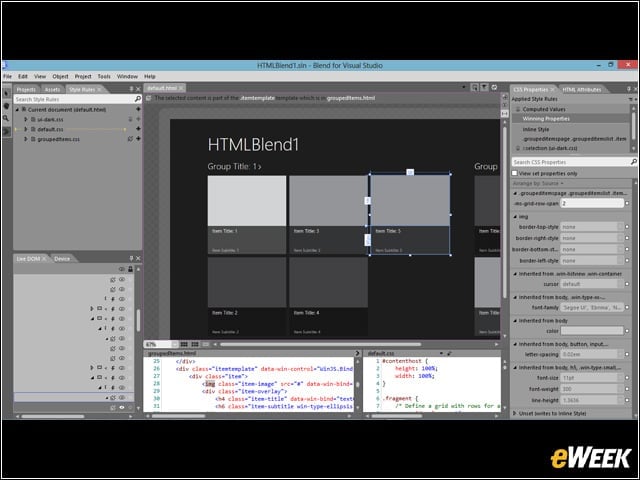Click the refresh icon above artboard
640x480 pixels.
[x=494, y=87]
